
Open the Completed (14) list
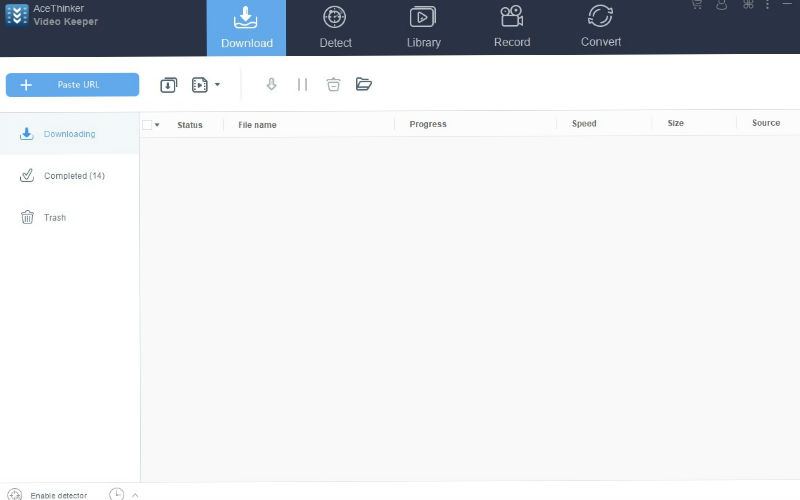69,176
